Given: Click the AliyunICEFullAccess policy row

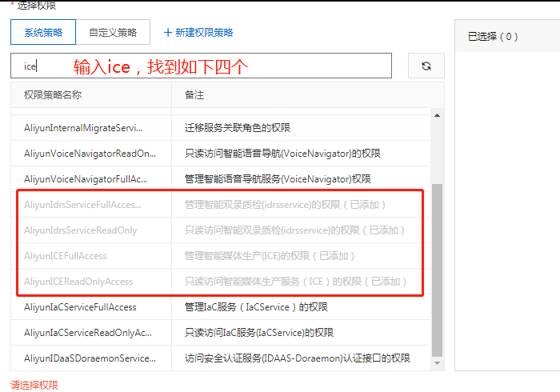Looking at the screenshot, I should pos(220,256).
